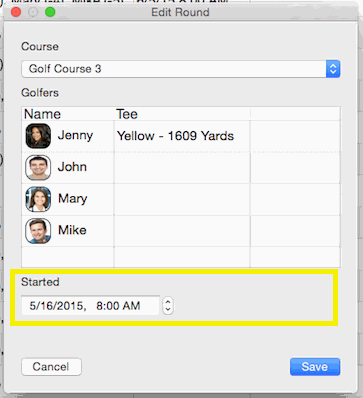The image size is (363, 398).
Task: Select the John row name
Action: click(72, 167)
